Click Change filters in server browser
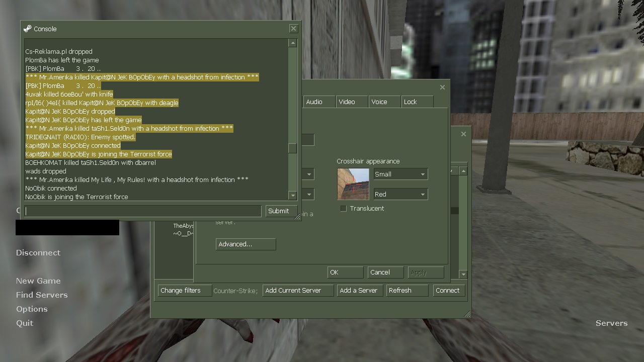This screenshot has height=362, width=644. [184, 290]
